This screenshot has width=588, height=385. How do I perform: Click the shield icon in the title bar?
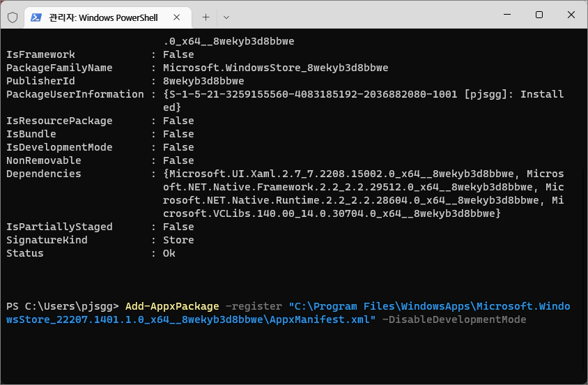(x=13, y=17)
